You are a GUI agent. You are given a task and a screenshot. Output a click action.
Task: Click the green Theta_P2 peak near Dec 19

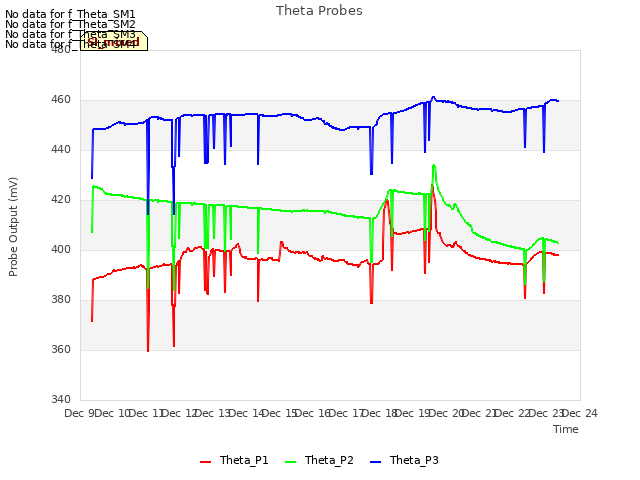pos(434,165)
